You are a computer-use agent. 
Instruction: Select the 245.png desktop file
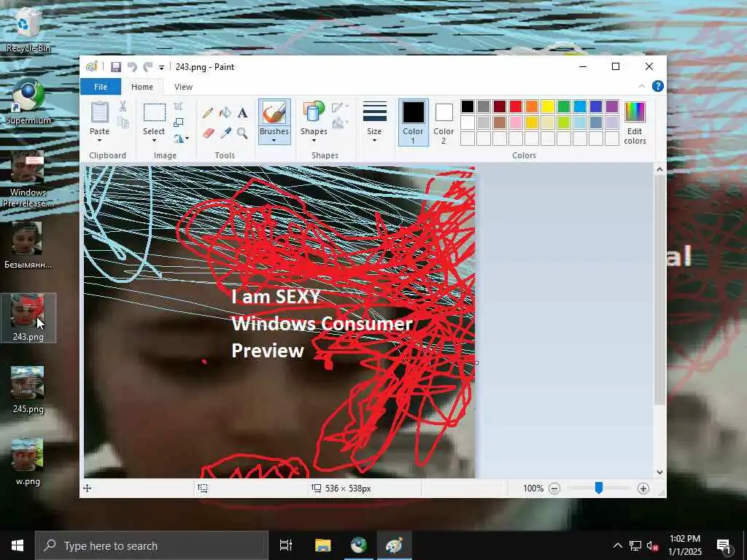(x=28, y=389)
